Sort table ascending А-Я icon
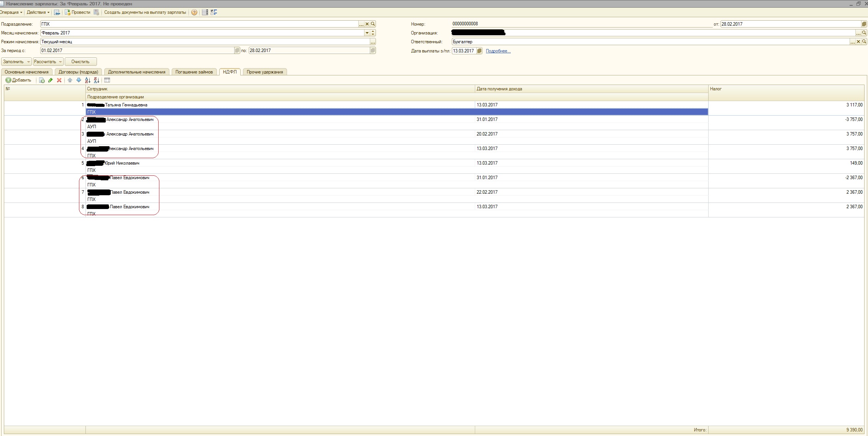This screenshot has height=436, width=868. click(87, 80)
